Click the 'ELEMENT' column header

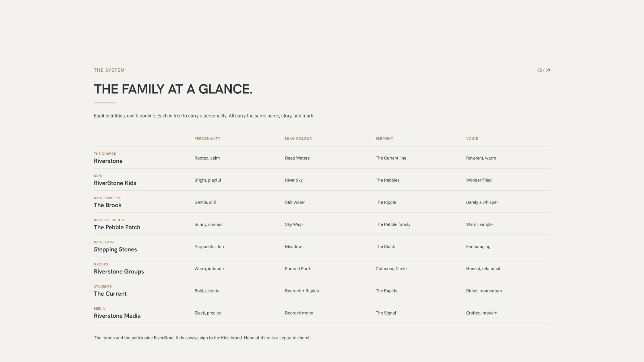384,138
